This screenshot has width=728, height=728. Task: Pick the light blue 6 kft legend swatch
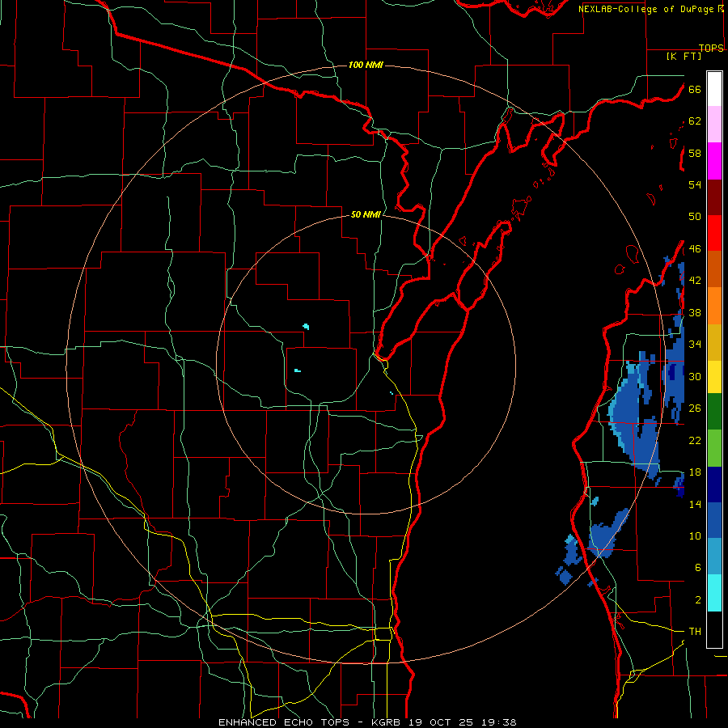point(714,557)
